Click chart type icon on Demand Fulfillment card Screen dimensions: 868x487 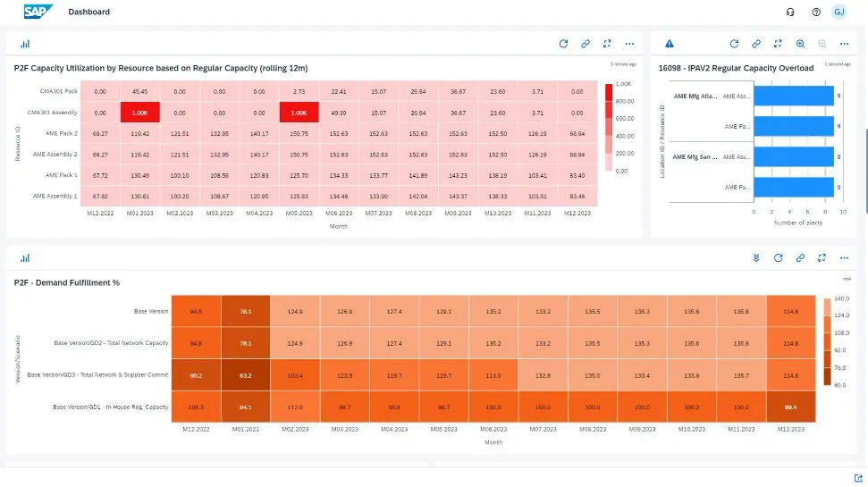coord(25,257)
